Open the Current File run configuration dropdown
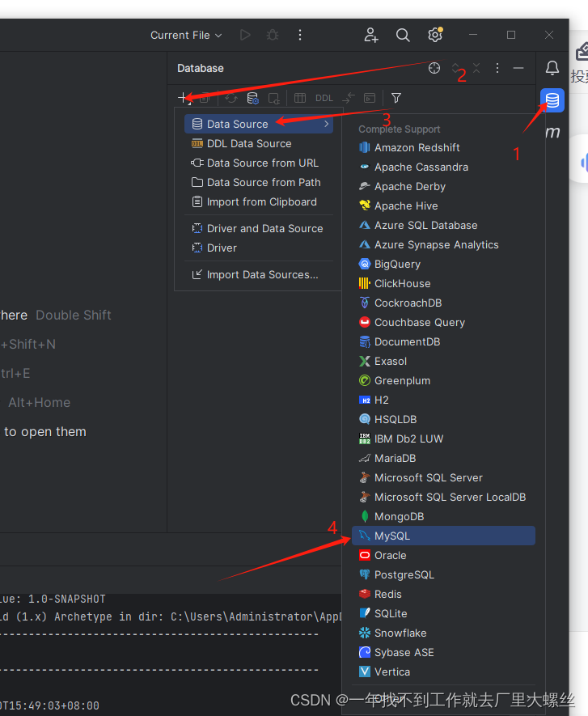This screenshot has width=588, height=716. [186, 35]
